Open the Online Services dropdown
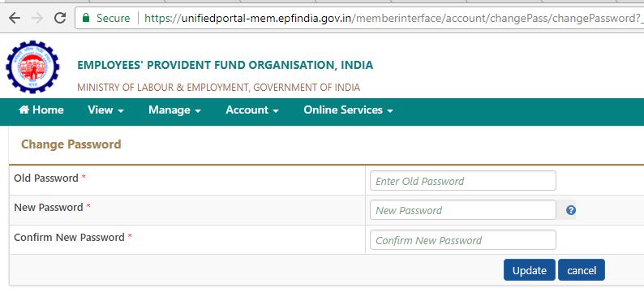This screenshot has width=644, height=301. (x=348, y=110)
